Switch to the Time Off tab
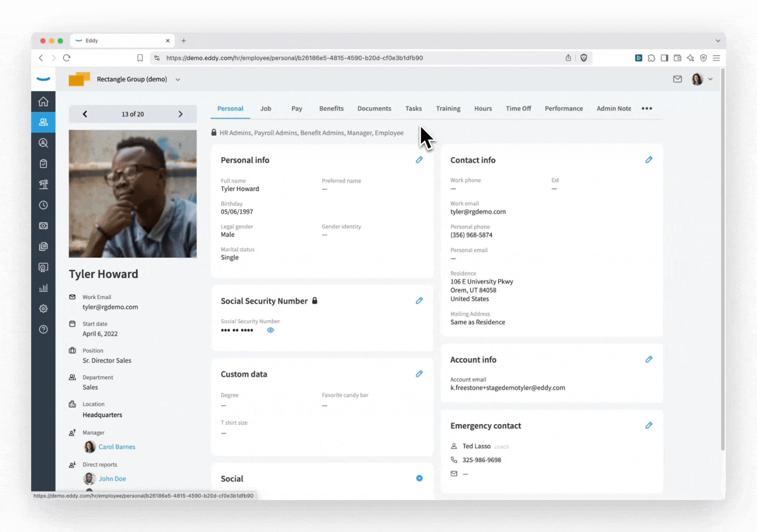 [518, 108]
